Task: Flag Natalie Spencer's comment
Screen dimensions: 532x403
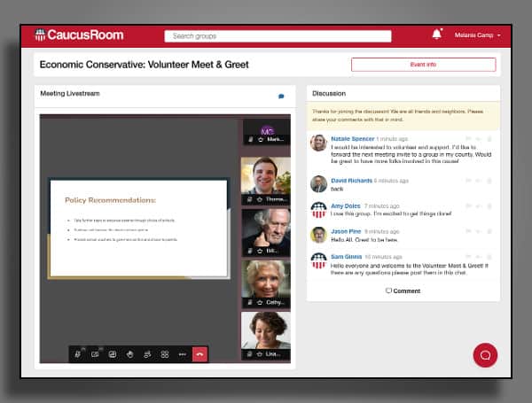Action: (468, 139)
